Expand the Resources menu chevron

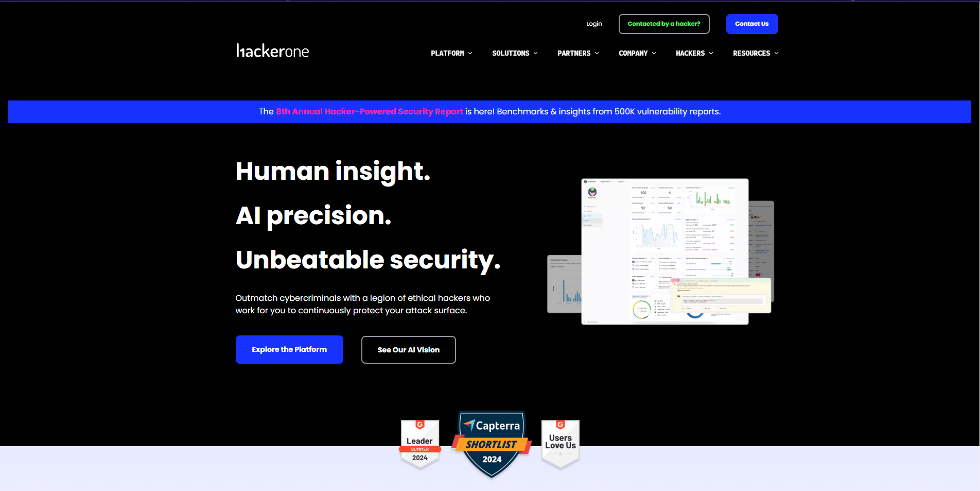click(x=776, y=53)
